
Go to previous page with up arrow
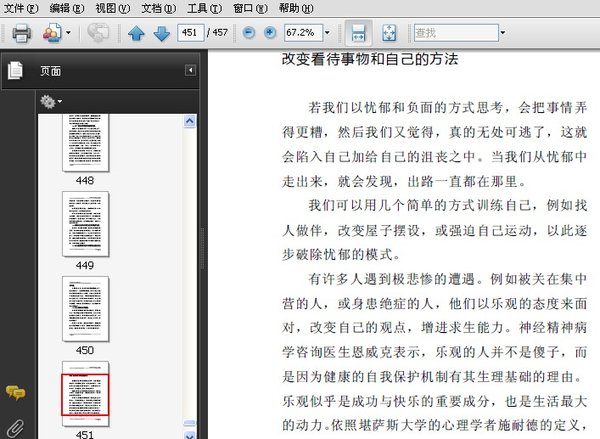pos(136,33)
